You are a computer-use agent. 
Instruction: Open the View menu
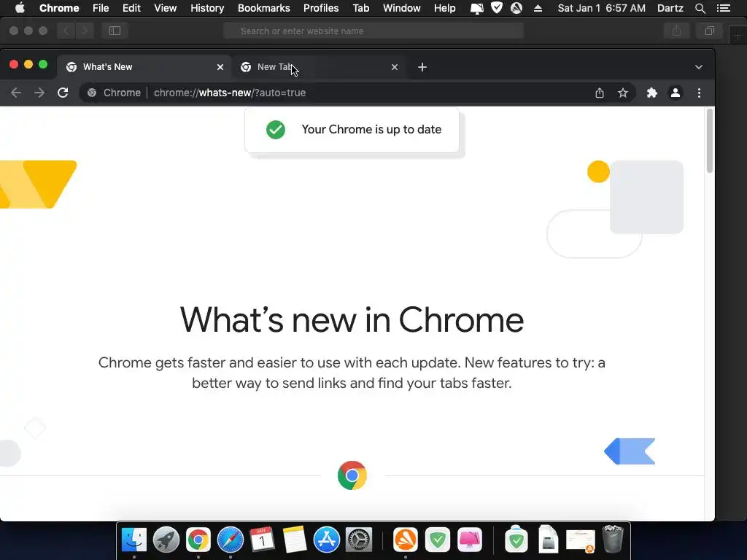(166, 8)
